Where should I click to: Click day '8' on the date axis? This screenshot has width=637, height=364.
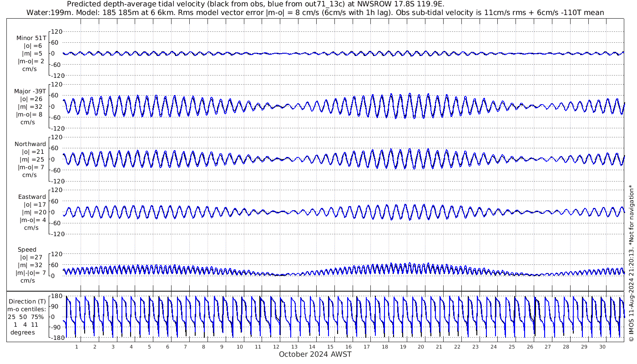[203, 347]
